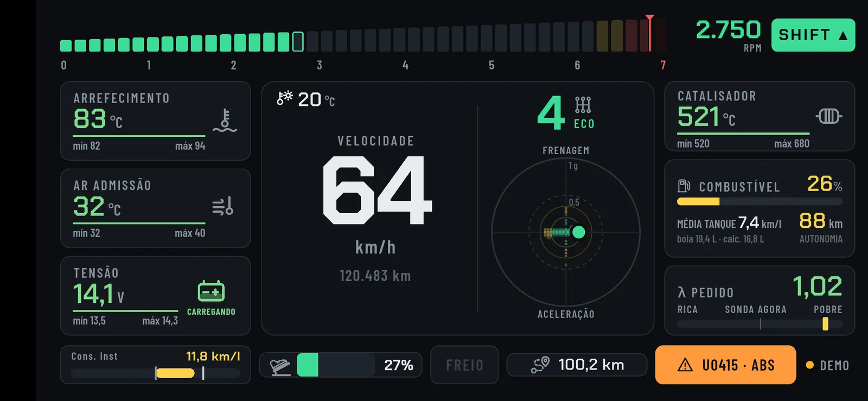868x401 pixels.
Task: Tap the máx 680 catalyst limit
Action: (x=792, y=144)
